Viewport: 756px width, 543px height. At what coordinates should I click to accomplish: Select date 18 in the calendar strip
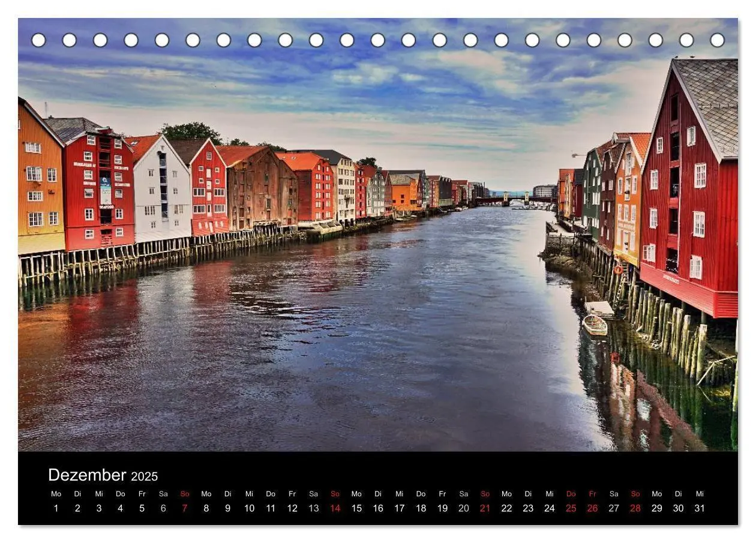tap(421, 508)
